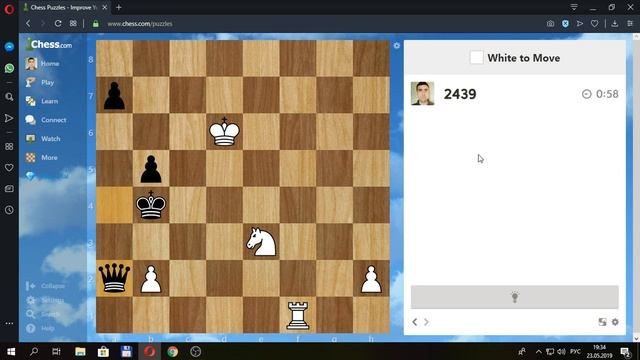Open Help in Chess.com sidebar
640x360 pixels.
pos(40,328)
